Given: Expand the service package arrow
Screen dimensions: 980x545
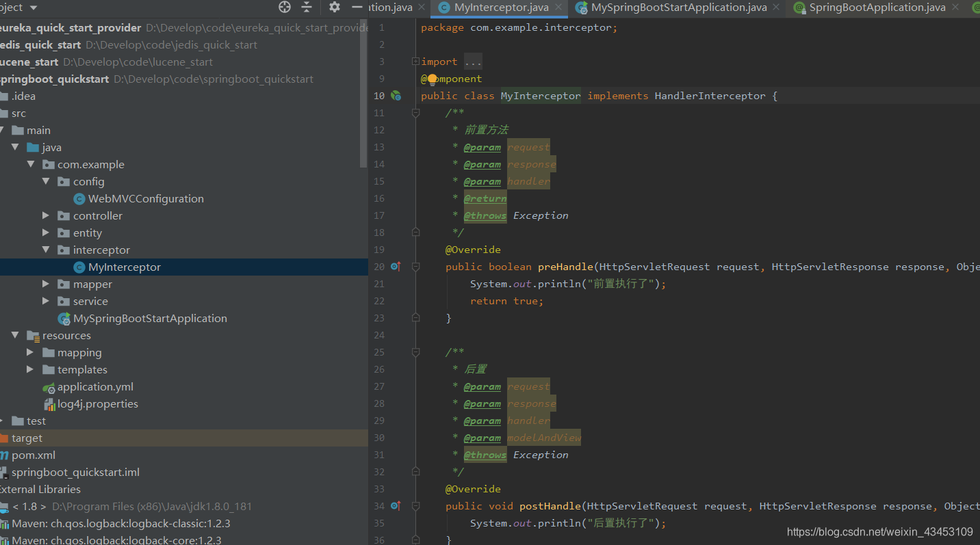Looking at the screenshot, I should click(x=46, y=301).
